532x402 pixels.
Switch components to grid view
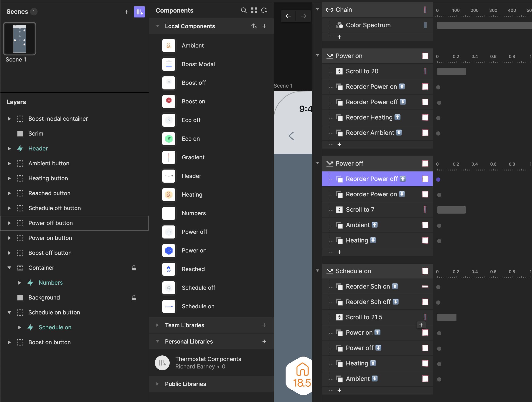254,10
